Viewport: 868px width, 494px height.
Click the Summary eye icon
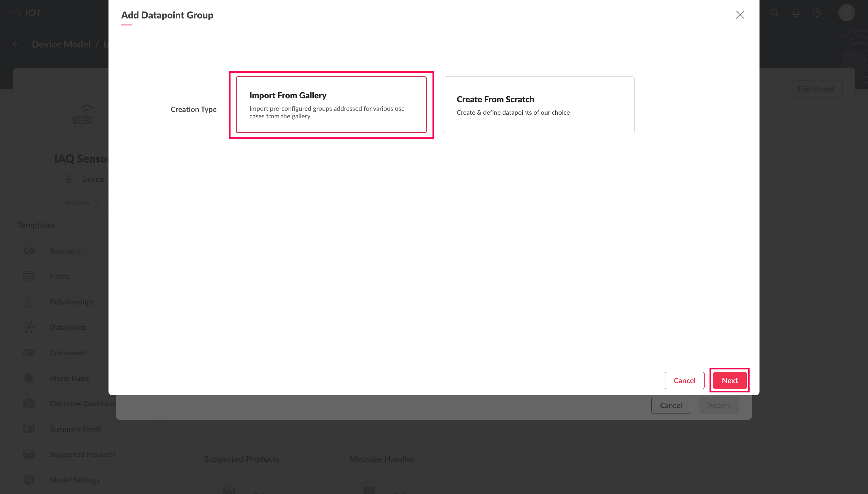click(28, 251)
